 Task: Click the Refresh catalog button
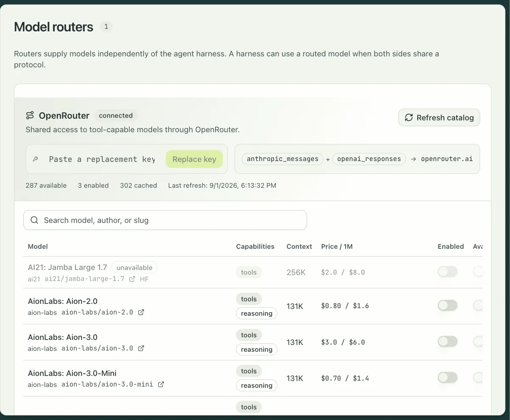439,117
